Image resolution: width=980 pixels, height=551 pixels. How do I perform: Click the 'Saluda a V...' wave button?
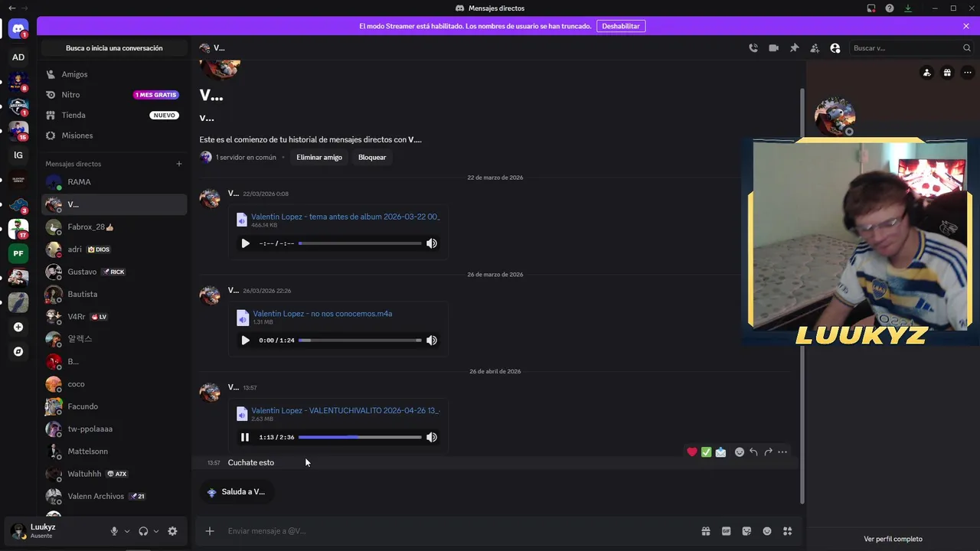[237, 492]
